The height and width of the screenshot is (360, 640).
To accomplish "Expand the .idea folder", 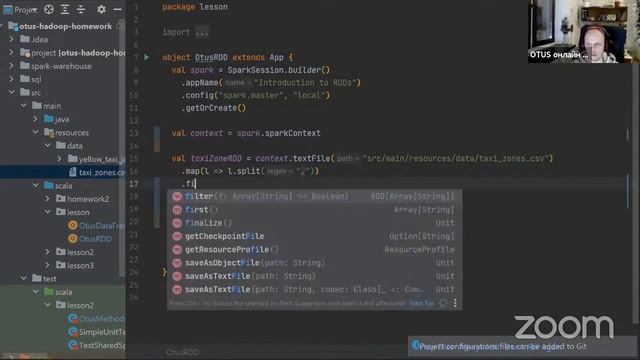I will [11, 39].
